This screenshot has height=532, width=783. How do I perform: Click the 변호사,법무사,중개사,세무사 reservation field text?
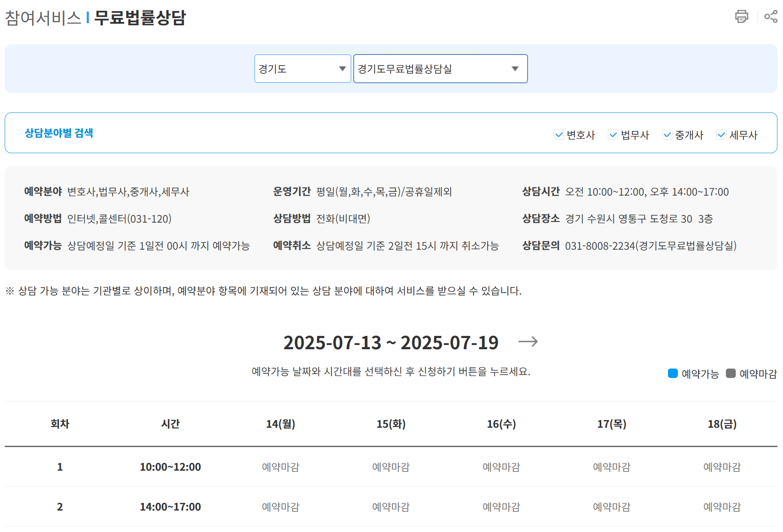pyautogui.click(x=128, y=192)
